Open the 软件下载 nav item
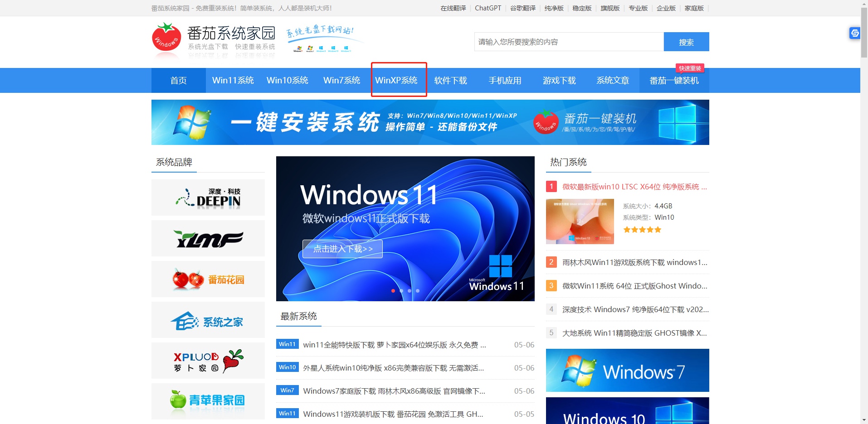The height and width of the screenshot is (424, 868). pyautogui.click(x=451, y=81)
